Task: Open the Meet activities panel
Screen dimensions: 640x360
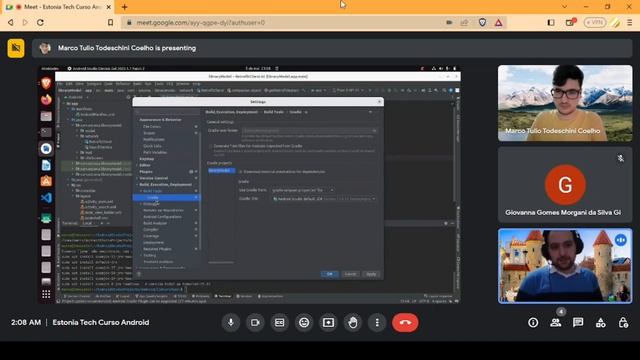Action: coord(601,323)
